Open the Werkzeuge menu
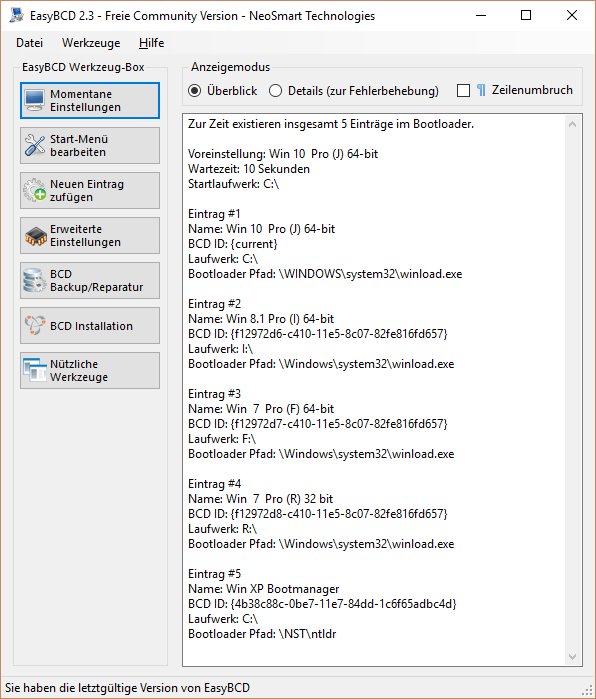This screenshot has width=596, height=699. coord(91,43)
